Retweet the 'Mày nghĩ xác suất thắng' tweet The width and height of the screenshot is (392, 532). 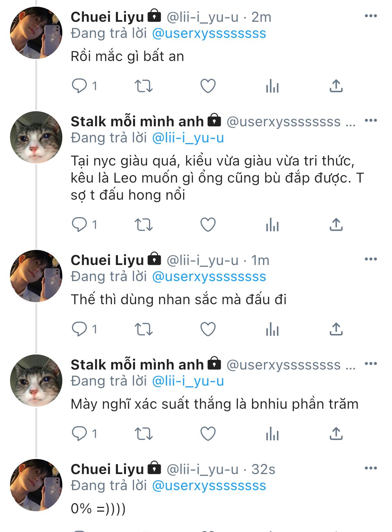coord(144,434)
